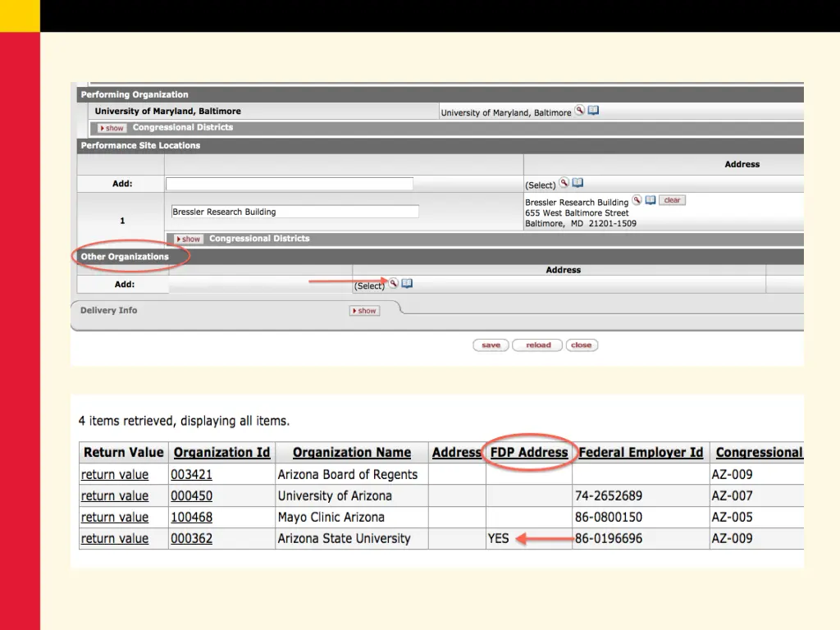Viewport: 840px width, 630px height.
Task: Open organization Id 000362 link
Action: [x=191, y=539]
